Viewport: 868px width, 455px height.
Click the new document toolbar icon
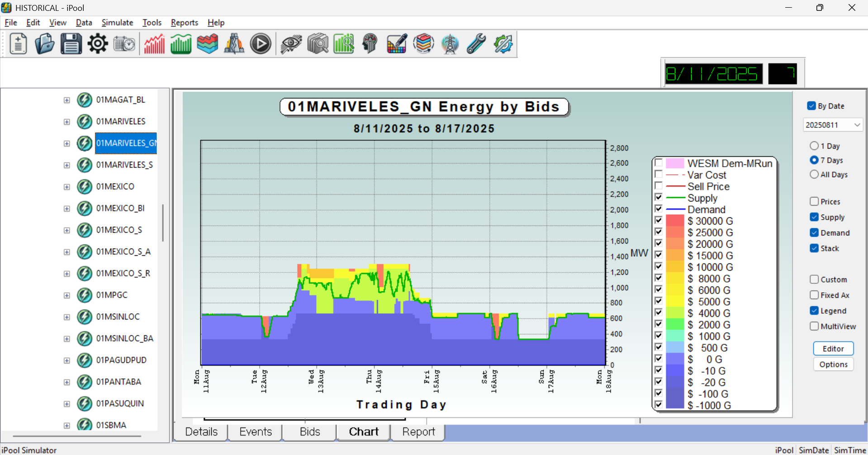click(18, 44)
